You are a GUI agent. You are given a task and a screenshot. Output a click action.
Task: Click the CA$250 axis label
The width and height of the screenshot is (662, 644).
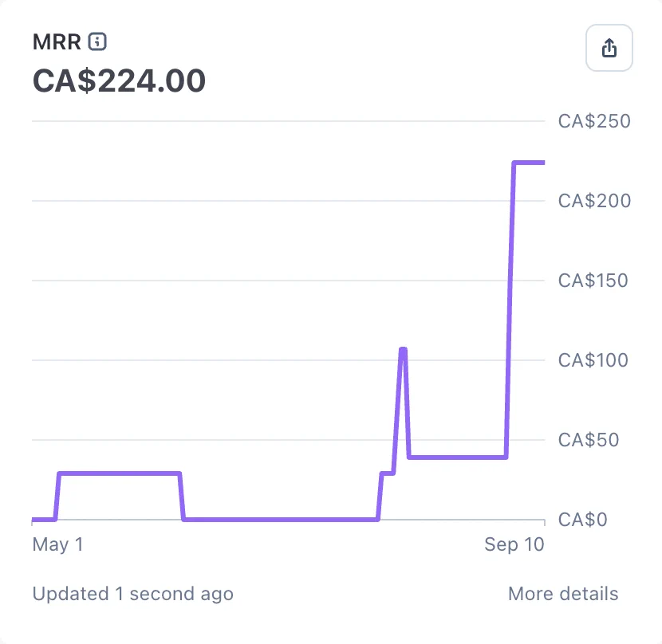594,121
